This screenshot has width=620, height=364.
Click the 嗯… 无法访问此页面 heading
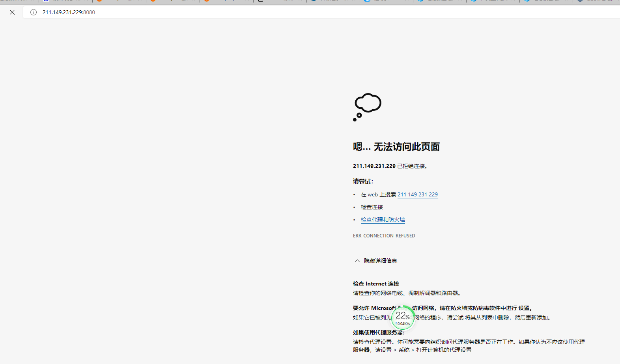(x=396, y=147)
